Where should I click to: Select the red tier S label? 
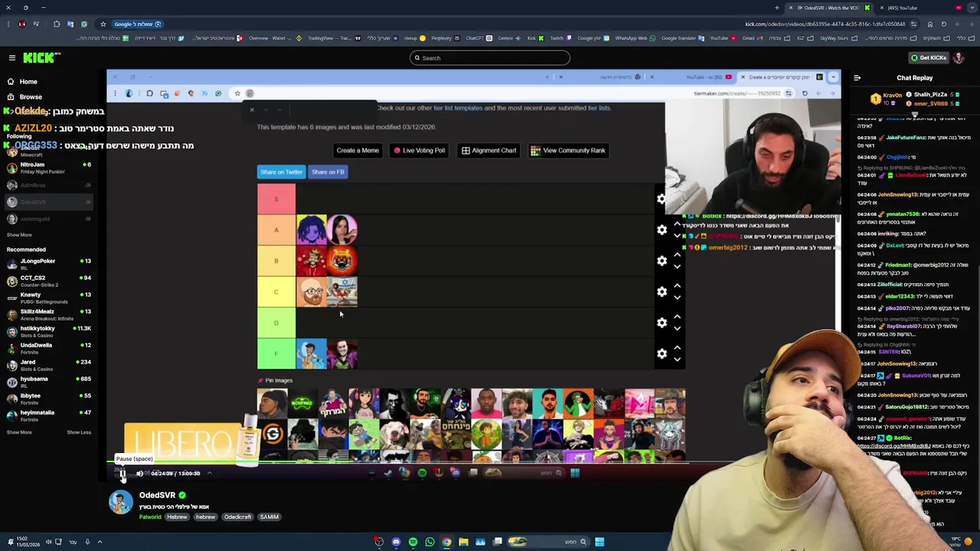pyautogui.click(x=276, y=199)
